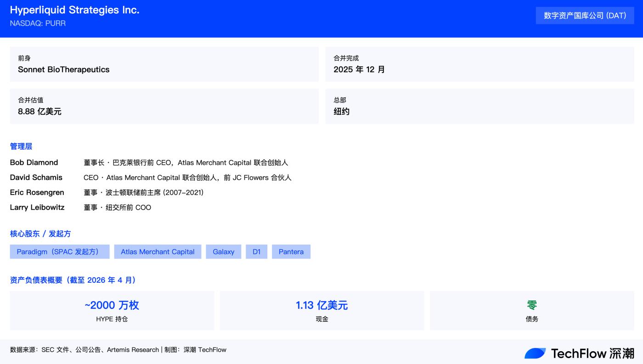
Task: Click the David Schamis name
Action: pos(36,178)
